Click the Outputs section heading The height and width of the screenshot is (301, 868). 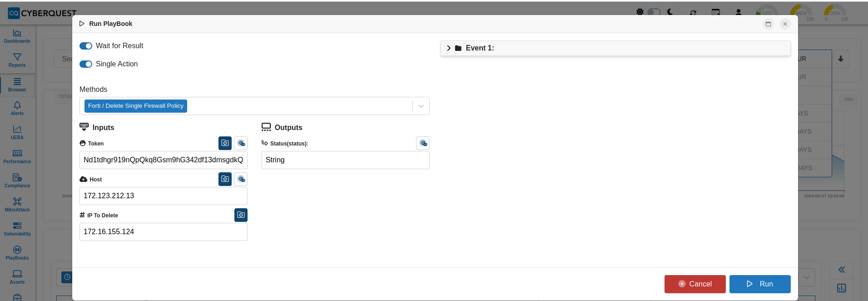tap(288, 128)
